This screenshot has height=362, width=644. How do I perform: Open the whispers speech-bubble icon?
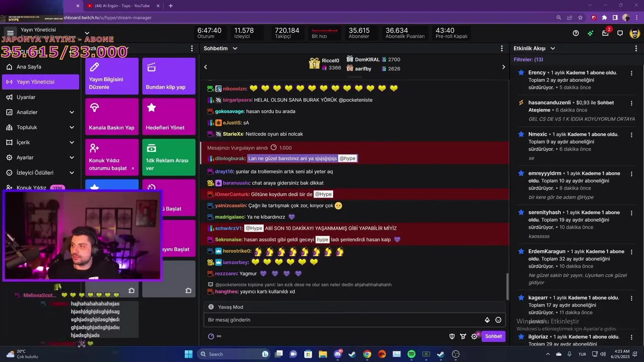click(x=620, y=33)
